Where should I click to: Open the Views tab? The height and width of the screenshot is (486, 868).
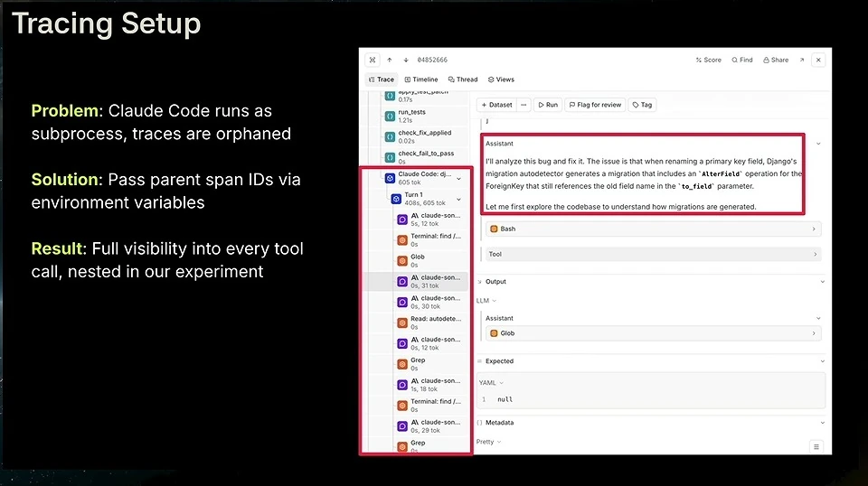point(501,79)
